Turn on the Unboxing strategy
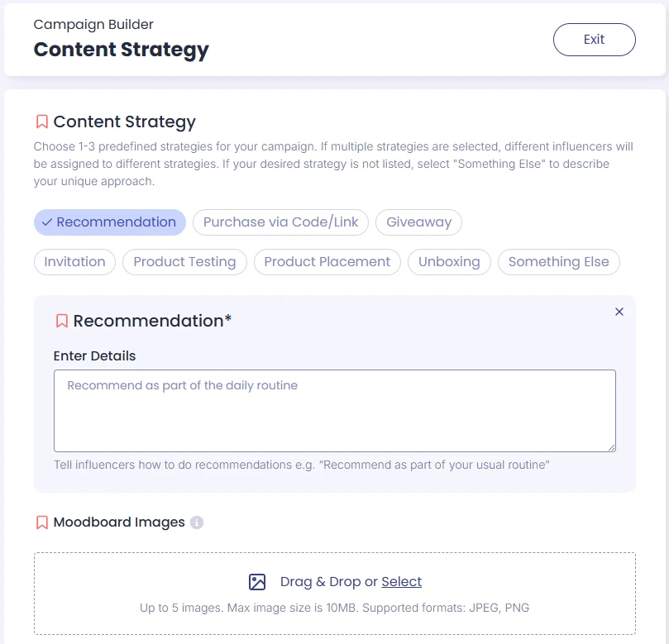 point(449,262)
